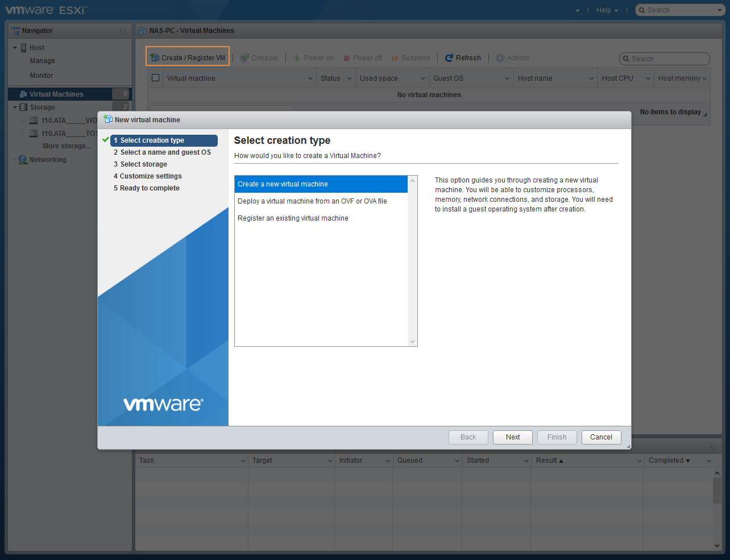This screenshot has height=560, width=730.
Task: Select wizard step 1 Select creation type
Action: coord(164,140)
